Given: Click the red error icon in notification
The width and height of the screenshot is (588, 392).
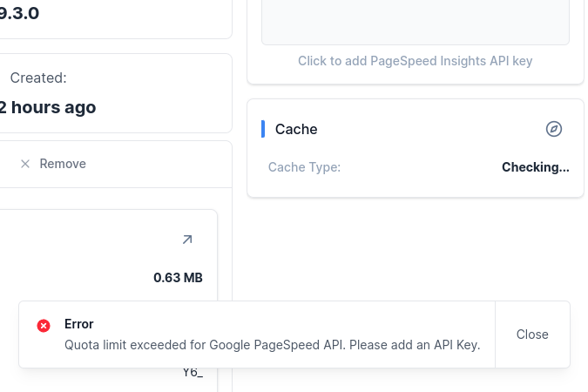Looking at the screenshot, I should [x=44, y=326].
